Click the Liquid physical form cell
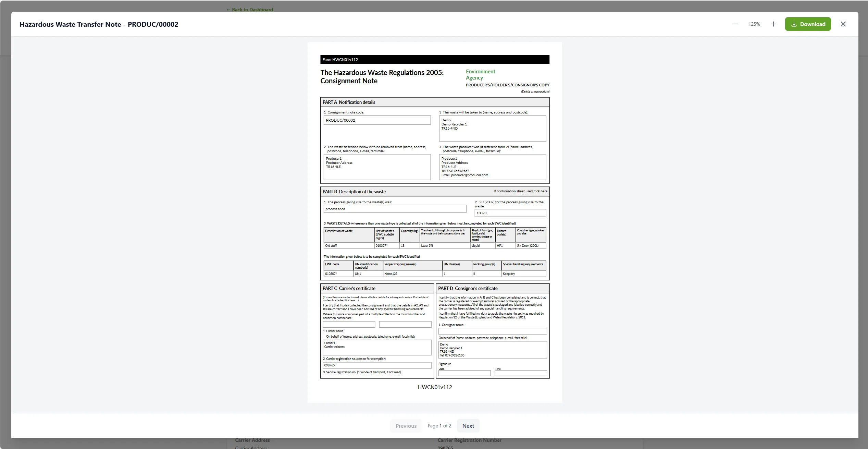This screenshot has width=868, height=449. coord(483,246)
